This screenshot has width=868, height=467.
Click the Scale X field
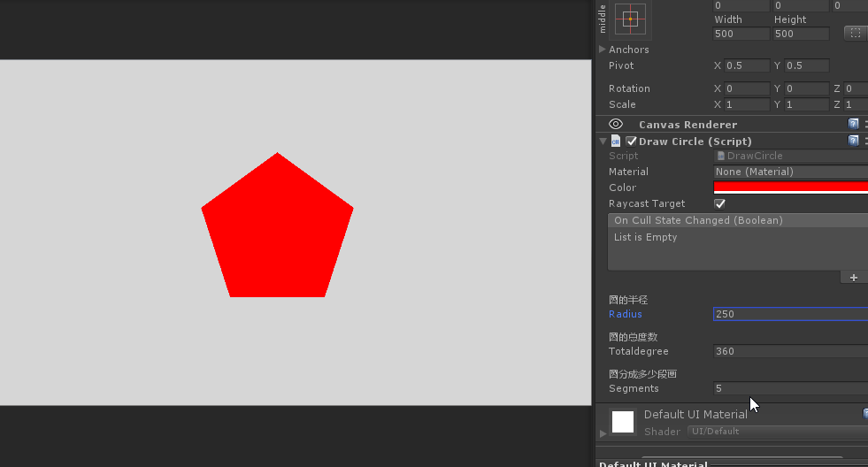pos(747,104)
